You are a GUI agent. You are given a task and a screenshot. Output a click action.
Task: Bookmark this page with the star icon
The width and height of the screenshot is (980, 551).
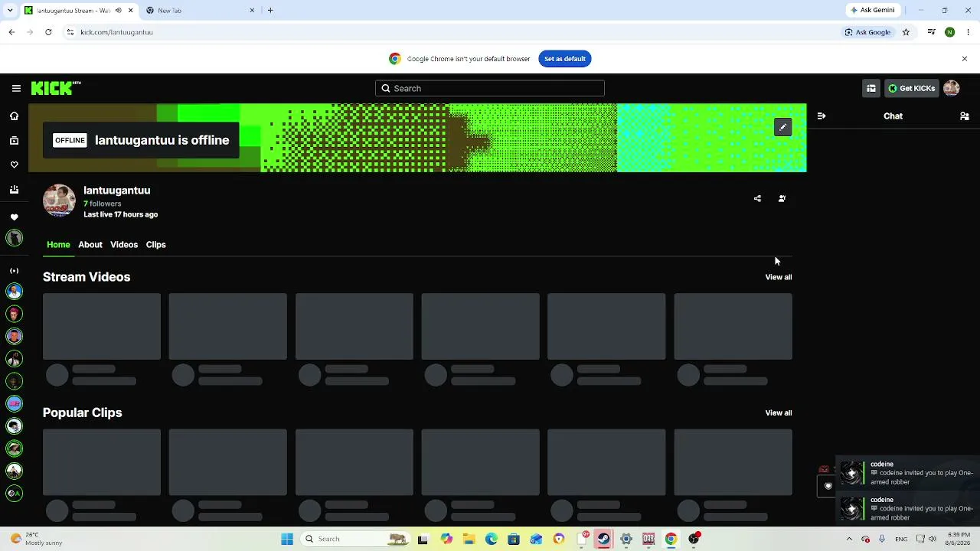click(x=906, y=32)
